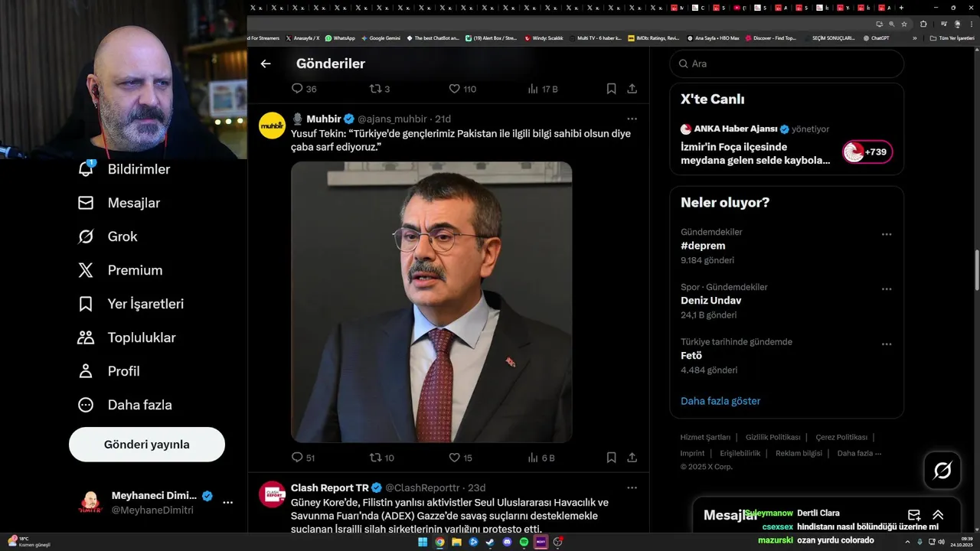The width and height of the screenshot is (980, 551).
Task: Open the Yusuf Tekin photo in Muhbir post
Action: click(x=431, y=302)
